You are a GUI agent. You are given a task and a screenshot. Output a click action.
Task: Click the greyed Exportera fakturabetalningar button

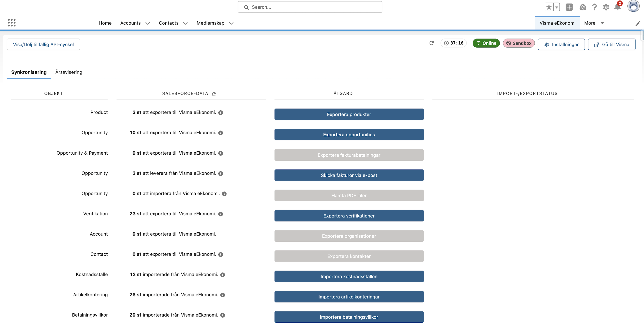tap(349, 155)
